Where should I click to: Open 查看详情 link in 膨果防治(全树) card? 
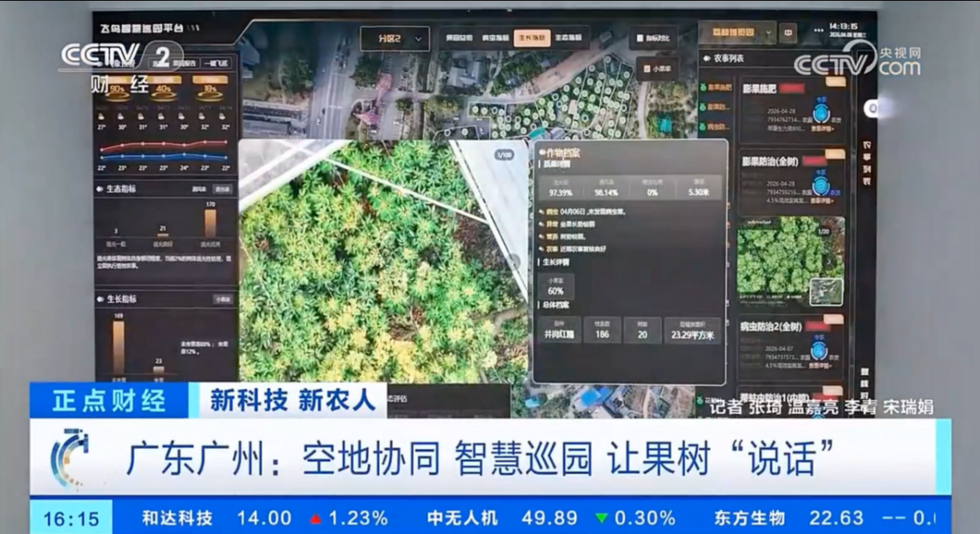820,202
